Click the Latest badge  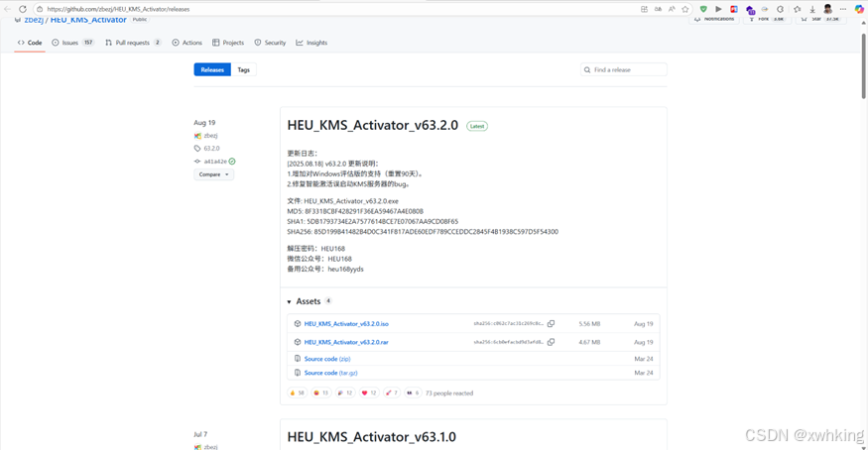click(x=476, y=126)
